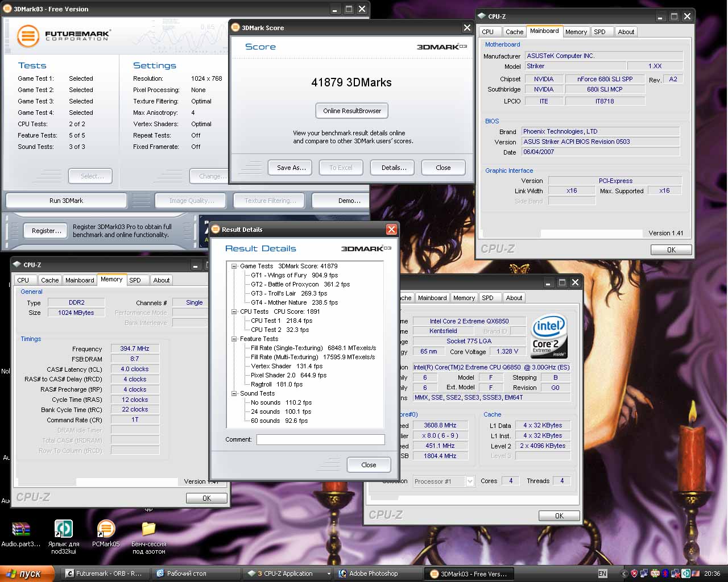Click the 41879 3DMarks score text
Image resolution: width=728 pixels, height=582 pixels.
[351, 82]
